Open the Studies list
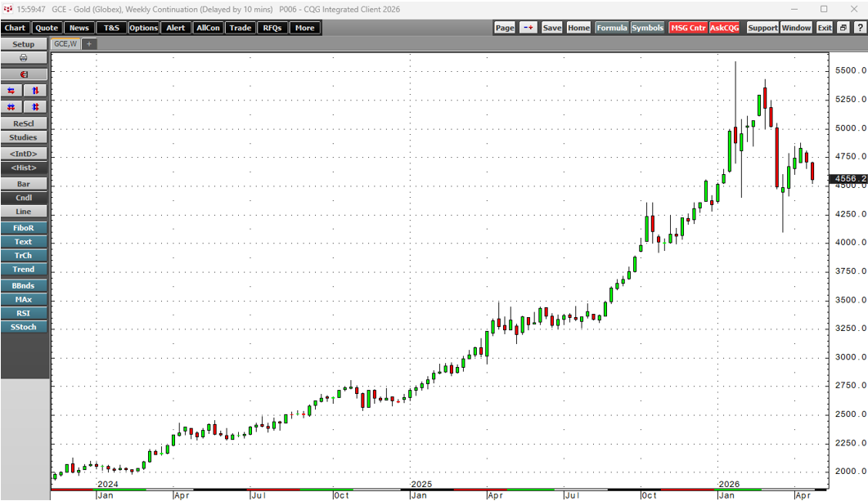This screenshot has height=501, width=868. pyautogui.click(x=23, y=137)
